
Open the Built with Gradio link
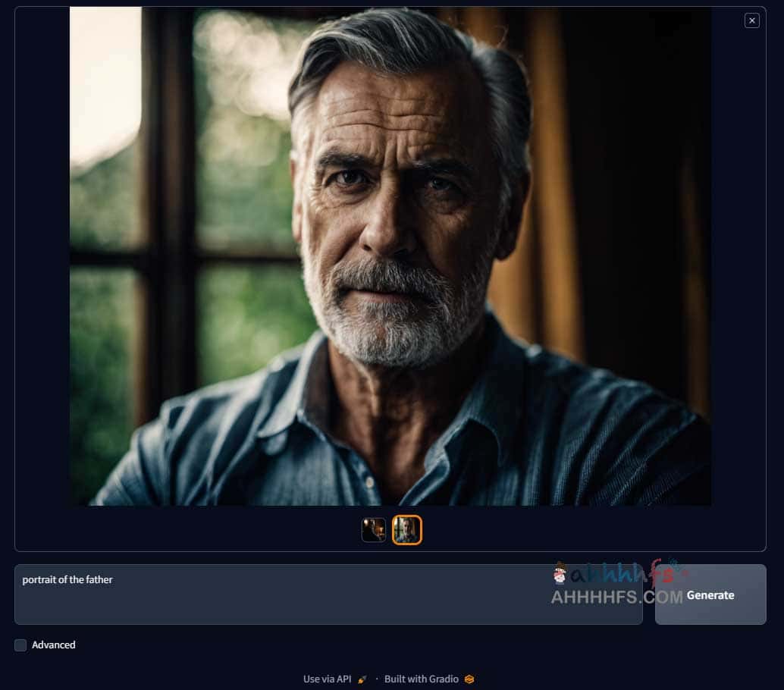click(x=421, y=679)
